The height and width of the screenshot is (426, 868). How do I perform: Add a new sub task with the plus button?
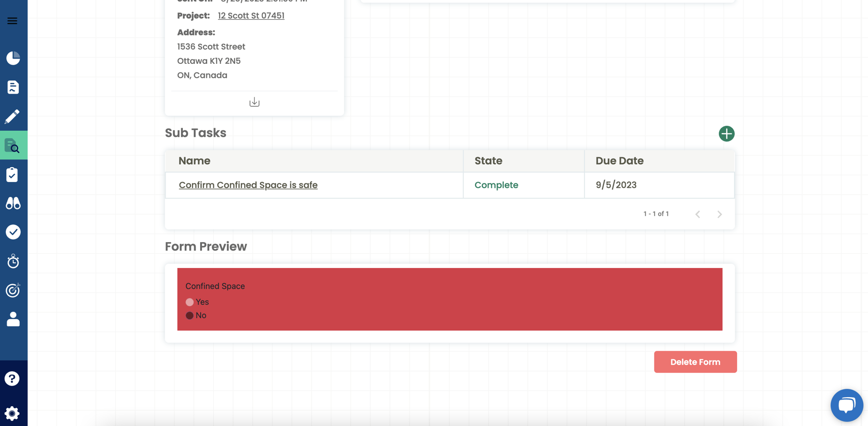[726, 134]
